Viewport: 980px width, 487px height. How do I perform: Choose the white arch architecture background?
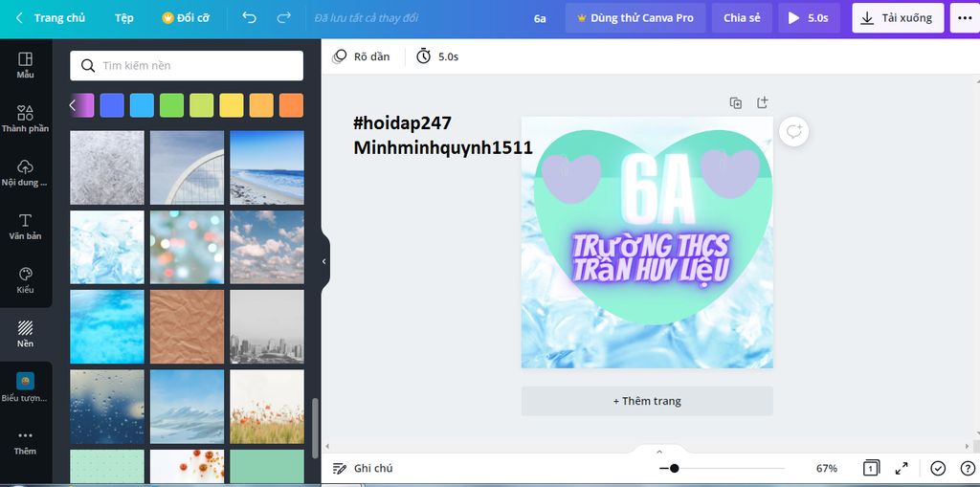point(187,167)
